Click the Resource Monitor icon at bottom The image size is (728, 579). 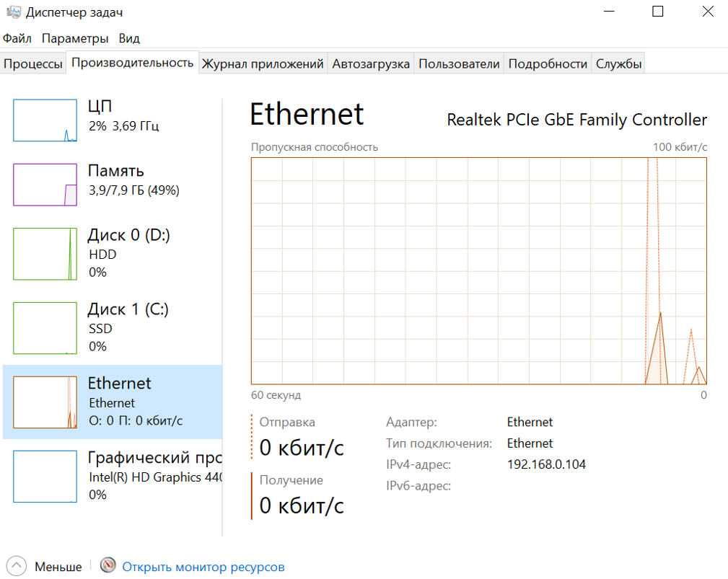click(x=108, y=566)
